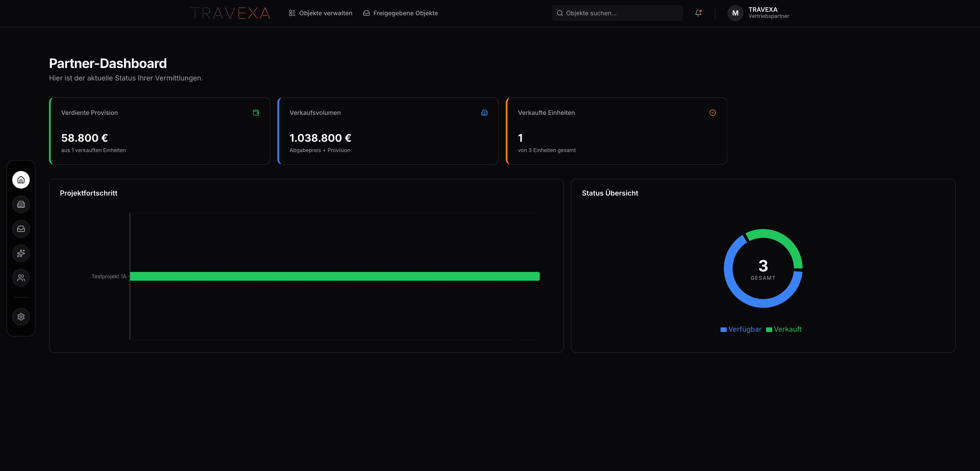This screenshot has height=471, width=980.
Task: Click the TRAVEXA logo
Action: tap(230, 13)
